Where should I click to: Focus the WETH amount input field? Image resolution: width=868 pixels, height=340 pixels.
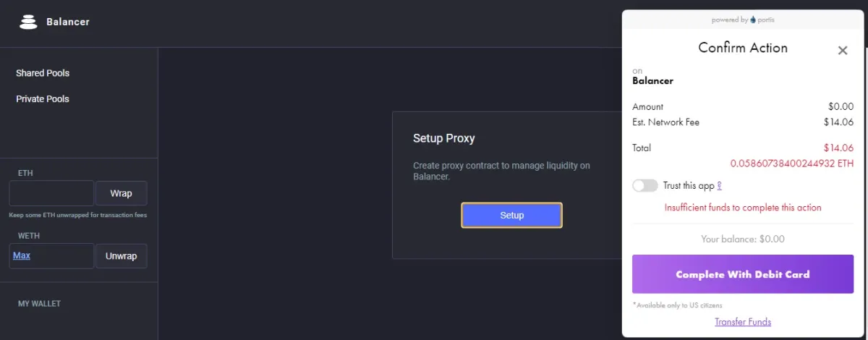(x=51, y=256)
